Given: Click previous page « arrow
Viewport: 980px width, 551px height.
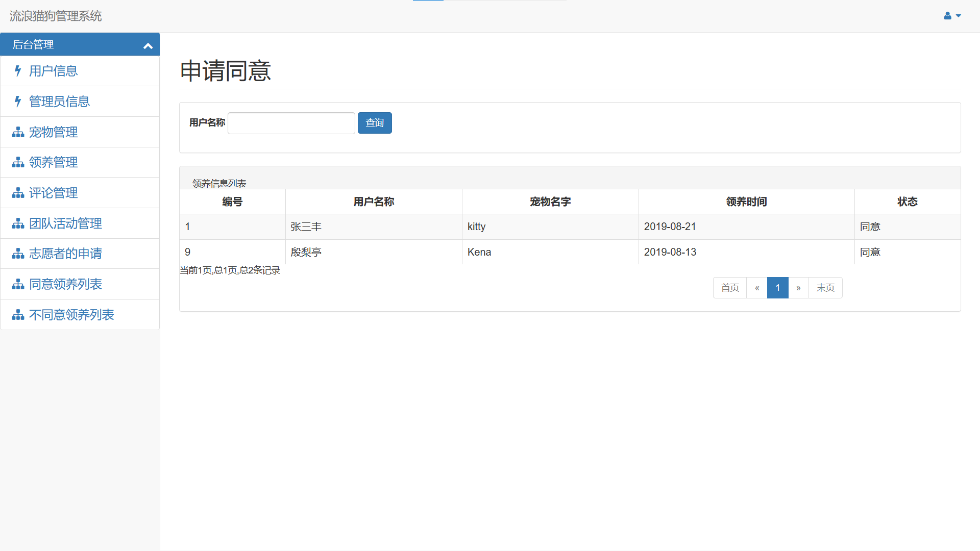Looking at the screenshot, I should [x=757, y=288].
